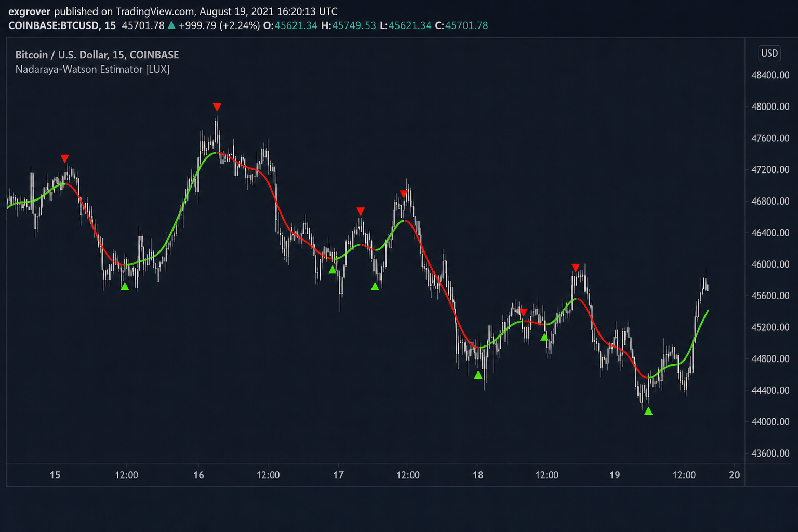798x532 pixels.
Task: Click the date label 17 on time axis
Action: click(338, 475)
